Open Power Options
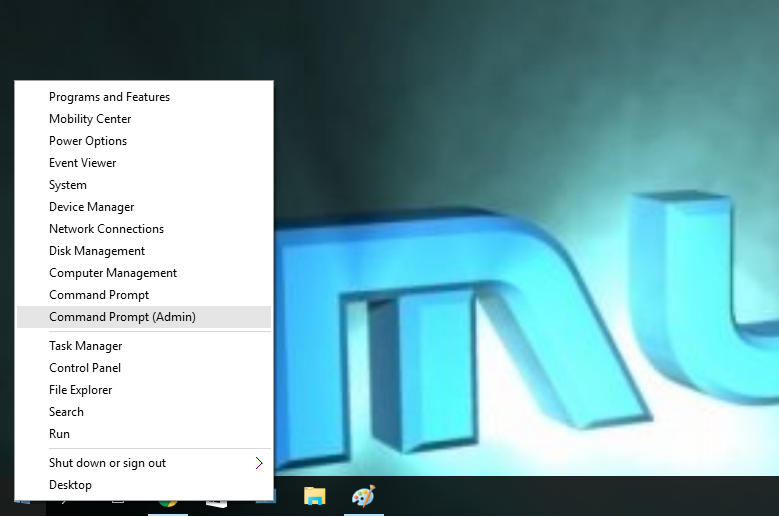 tap(88, 141)
